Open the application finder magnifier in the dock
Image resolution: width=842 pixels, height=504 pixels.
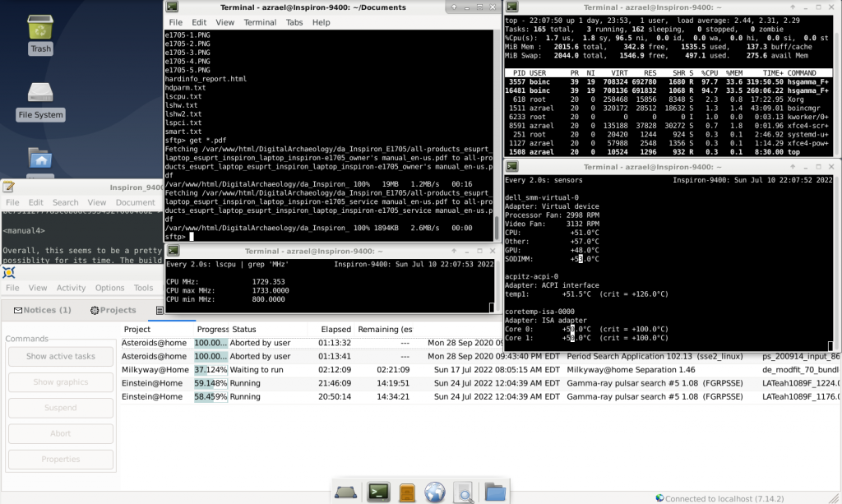pyautogui.click(x=464, y=492)
